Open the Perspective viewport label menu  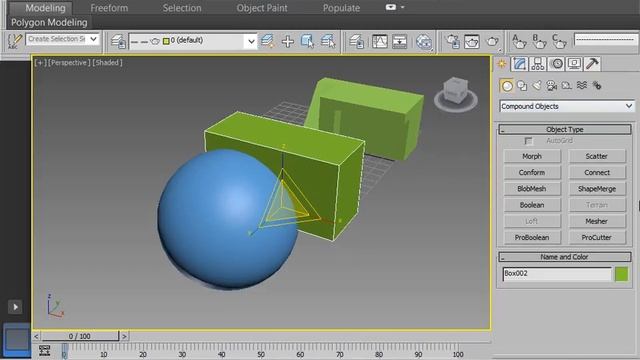(x=69, y=62)
